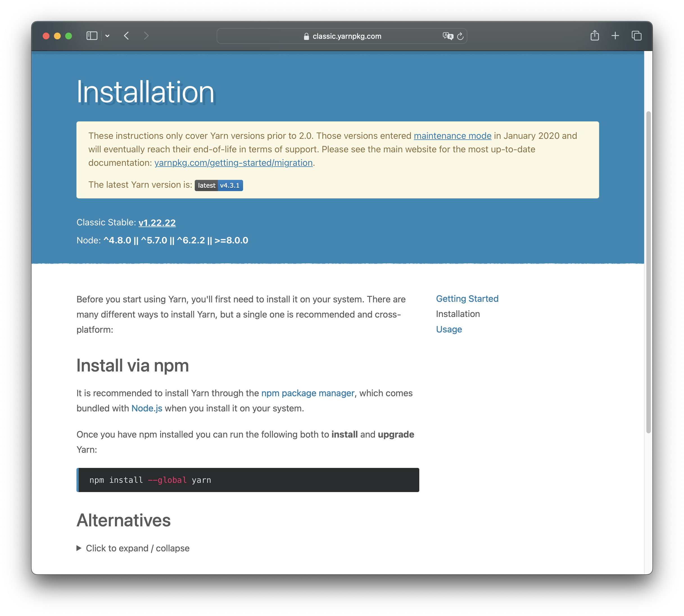Reload the page

point(460,36)
